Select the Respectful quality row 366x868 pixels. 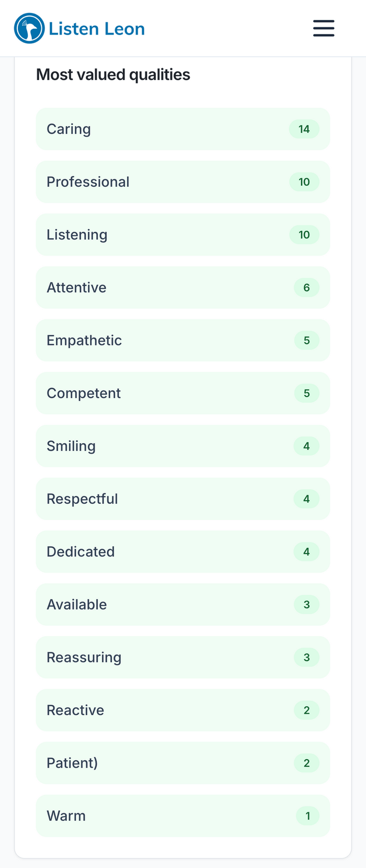pyautogui.click(x=182, y=499)
